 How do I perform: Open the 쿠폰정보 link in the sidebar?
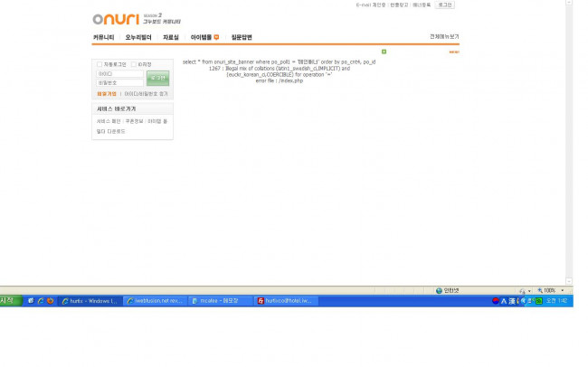click(x=134, y=121)
